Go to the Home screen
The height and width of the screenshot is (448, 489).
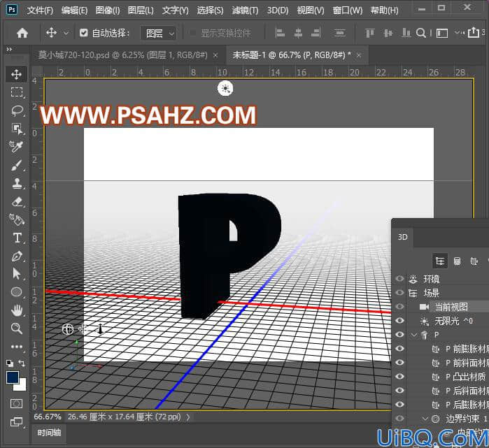(x=22, y=33)
